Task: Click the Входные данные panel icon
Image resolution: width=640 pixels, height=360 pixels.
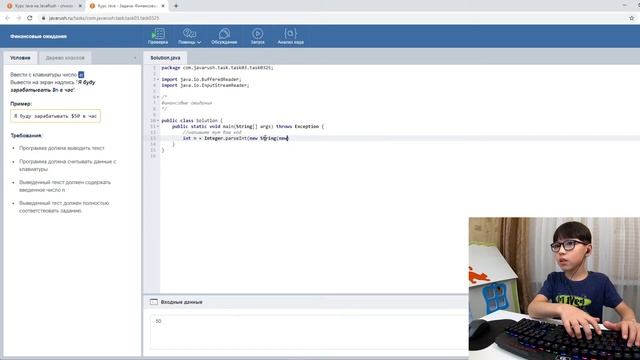Action: pyautogui.click(x=153, y=302)
